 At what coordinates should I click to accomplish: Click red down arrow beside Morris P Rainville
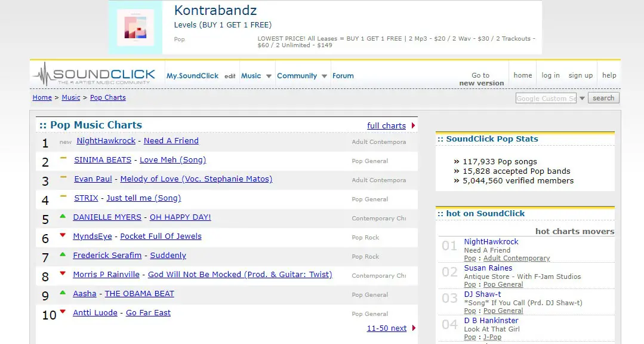[63, 274]
